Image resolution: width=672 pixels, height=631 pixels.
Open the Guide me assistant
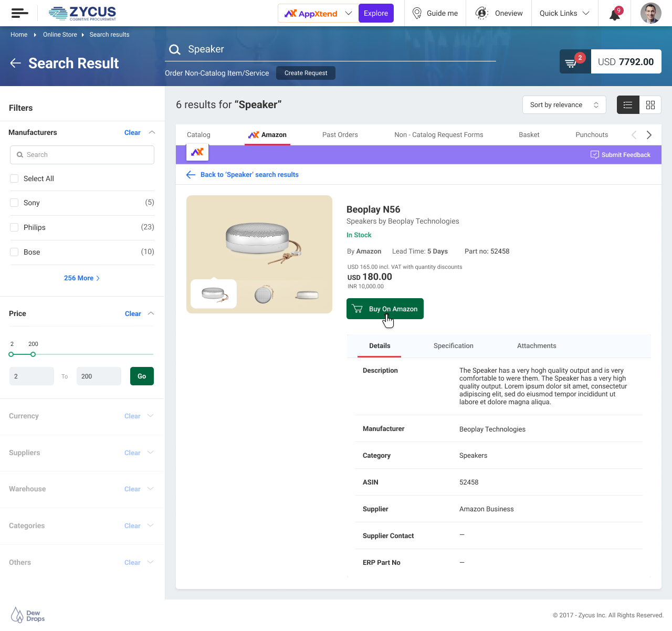coord(435,13)
